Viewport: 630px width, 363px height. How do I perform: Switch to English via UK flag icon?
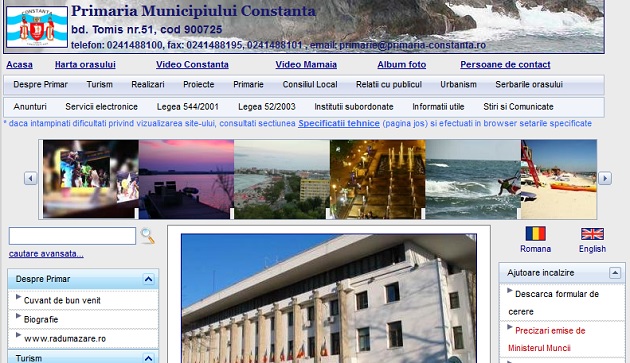(x=592, y=234)
